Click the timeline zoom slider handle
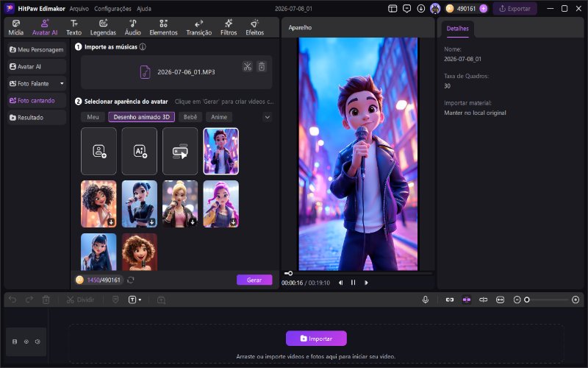Viewport: 588px width, 368px height. [527, 300]
